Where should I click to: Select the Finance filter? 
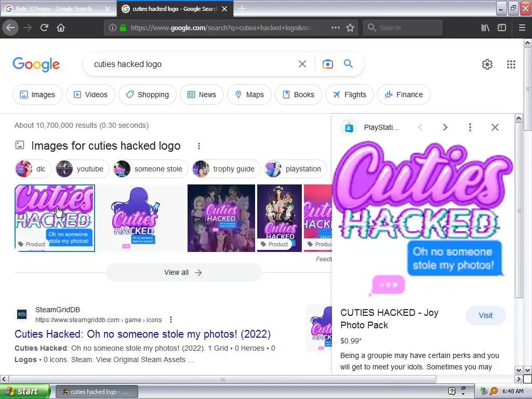pyautogui.click(x=404, y=95)
